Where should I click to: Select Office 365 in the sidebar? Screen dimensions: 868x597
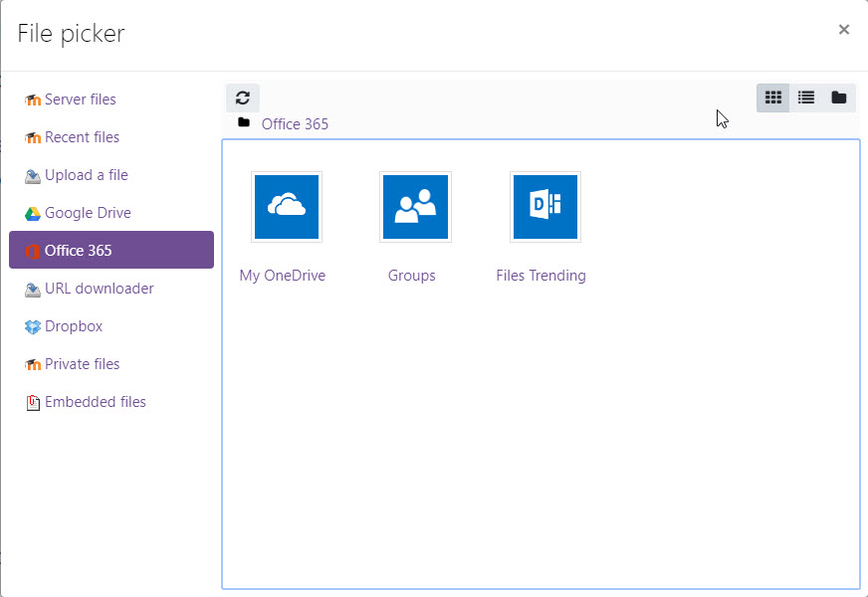tap(78, 251)
